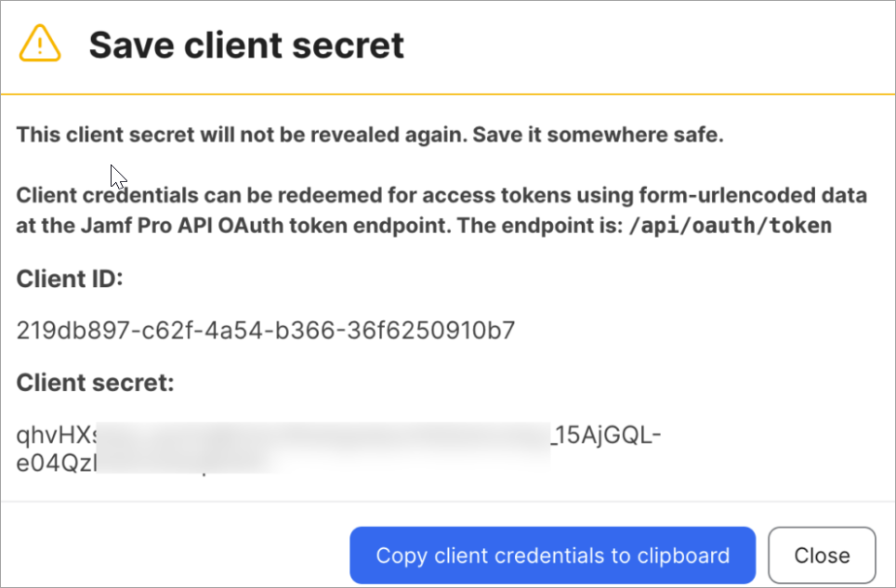Click the Client ID value starting with 219db897
Screen dimensions: 896x588
(x=265, y=331)
